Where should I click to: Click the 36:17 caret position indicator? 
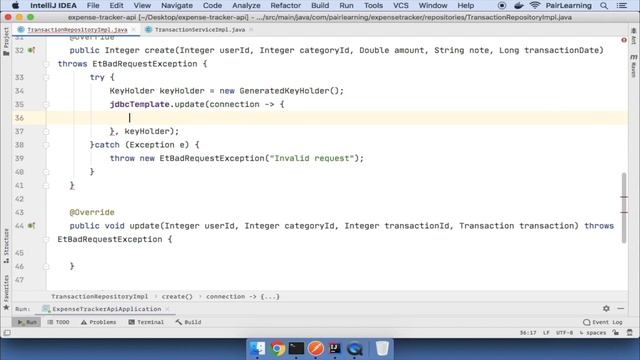point(528,333)
